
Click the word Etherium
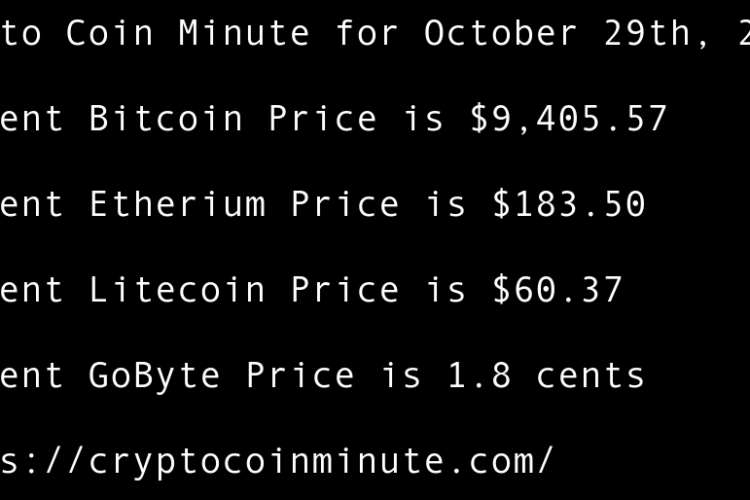[x=177, y=205]
